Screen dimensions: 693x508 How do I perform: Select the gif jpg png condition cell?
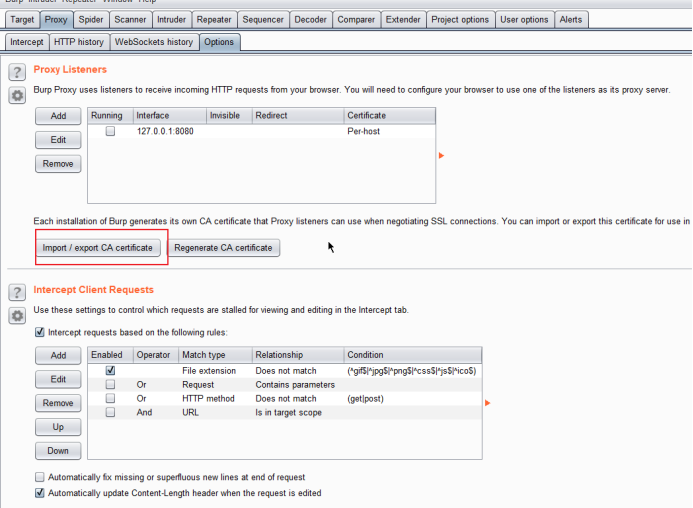click(412, 371)
